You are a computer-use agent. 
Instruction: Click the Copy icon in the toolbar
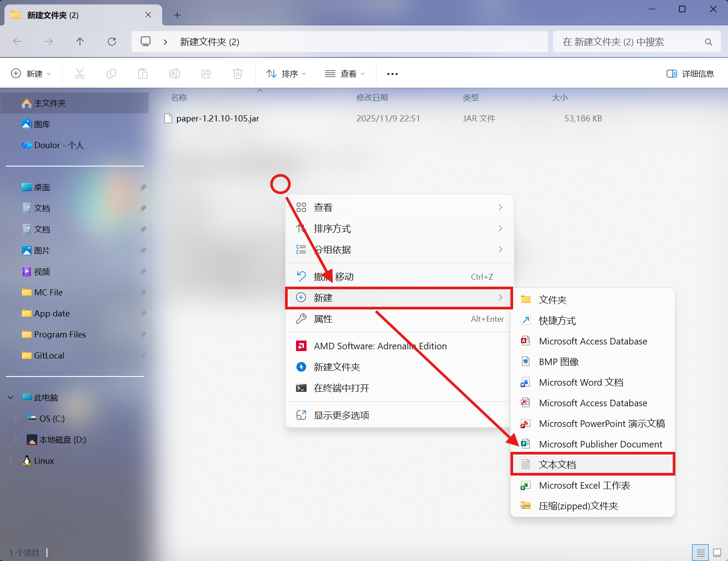[x=111, y=73]
